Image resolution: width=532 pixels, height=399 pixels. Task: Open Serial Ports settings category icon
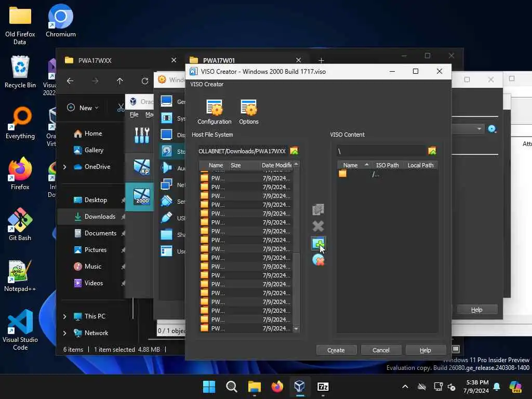coord(166,201)
